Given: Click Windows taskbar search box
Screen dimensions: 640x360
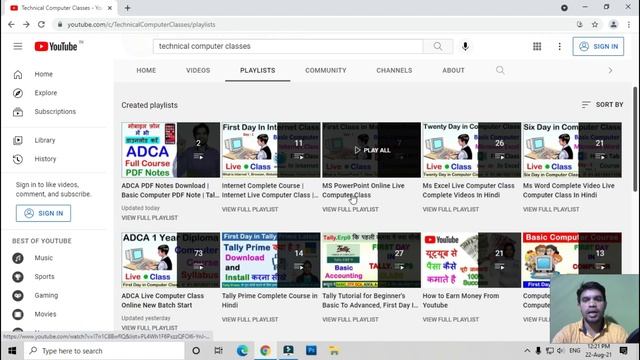Looking at the screenshot, I should point(104,351).
